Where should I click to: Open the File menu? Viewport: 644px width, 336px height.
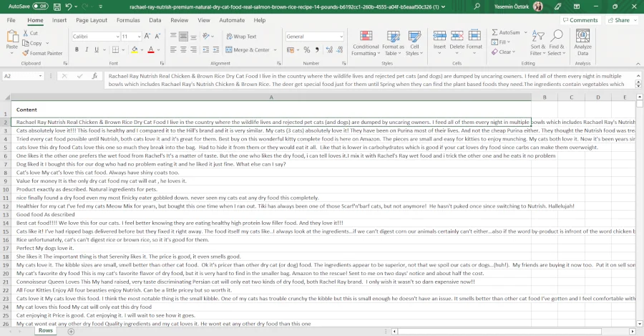point(11,20)
